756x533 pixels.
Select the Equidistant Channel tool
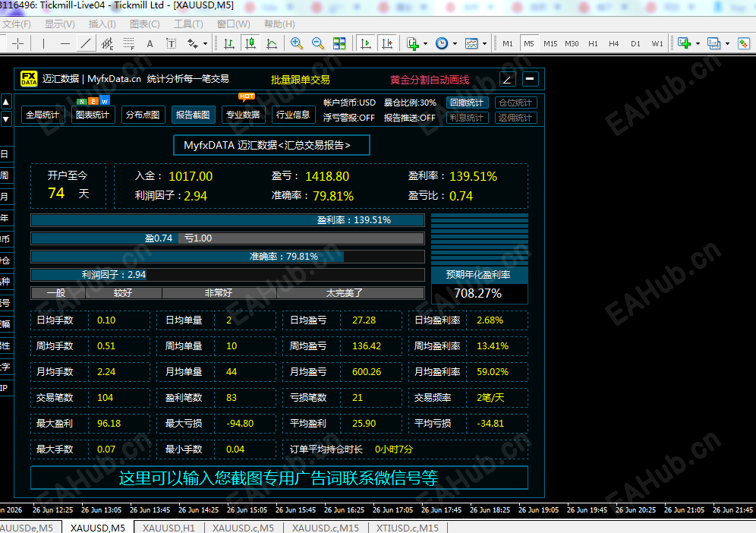coord(107,44)
